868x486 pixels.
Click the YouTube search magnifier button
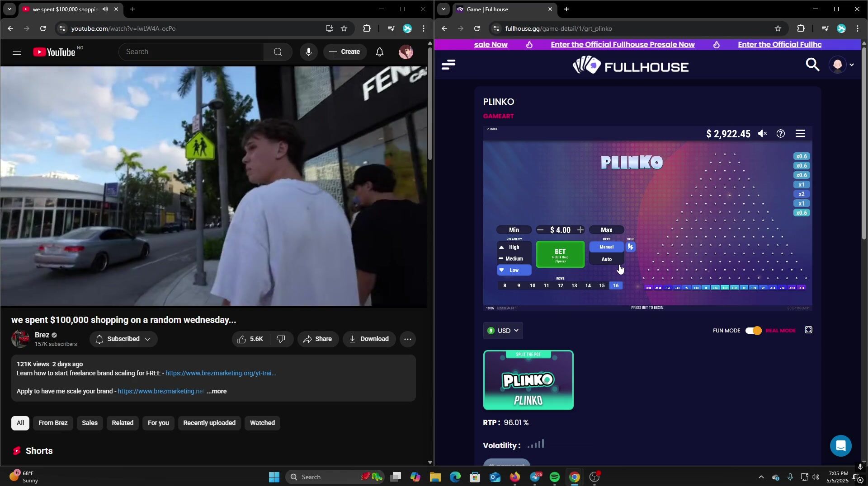point(278,51)
